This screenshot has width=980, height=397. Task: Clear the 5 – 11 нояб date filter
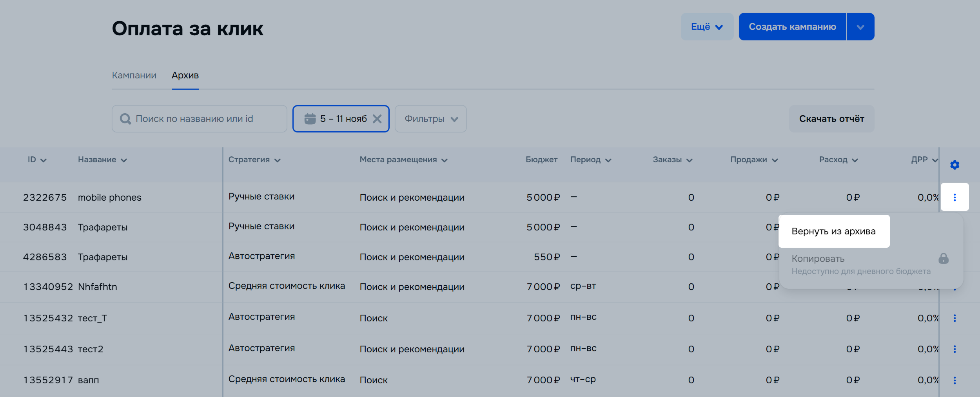pyautogui.click(x=377, y=119)
